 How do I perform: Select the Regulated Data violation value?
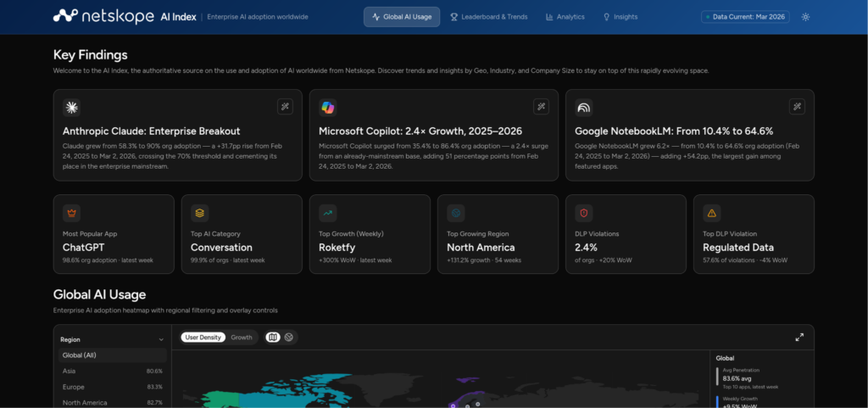click(x=738, y=248)
